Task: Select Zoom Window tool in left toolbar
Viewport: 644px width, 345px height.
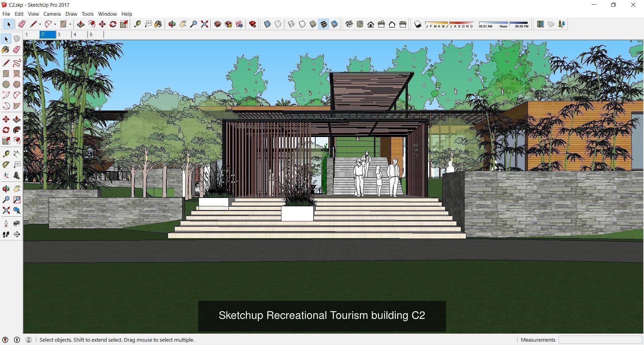Action: (x=17, y=200)
